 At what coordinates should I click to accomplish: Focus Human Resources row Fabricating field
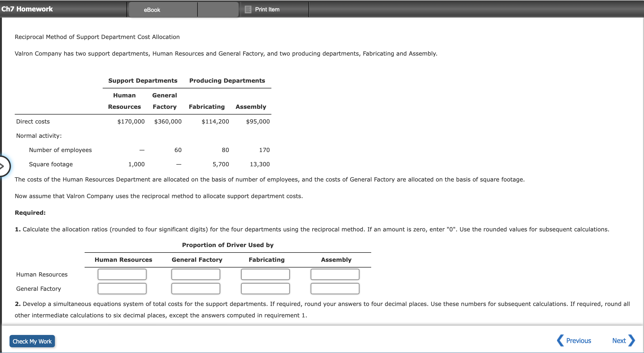[265, 274]
